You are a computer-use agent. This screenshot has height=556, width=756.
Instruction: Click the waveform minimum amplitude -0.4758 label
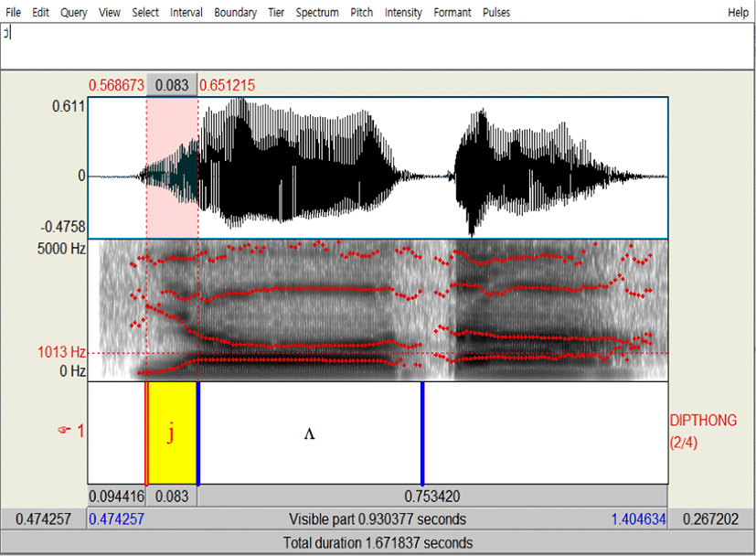pos(63,227)
